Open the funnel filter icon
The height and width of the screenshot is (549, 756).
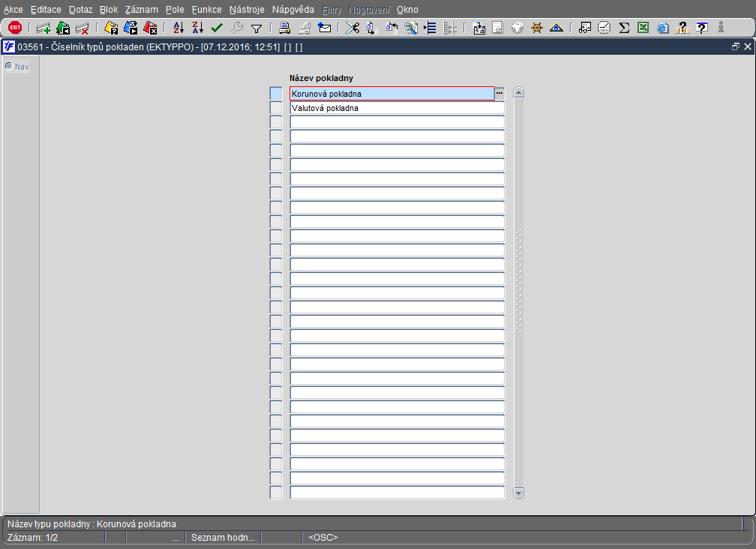tap(256, 28)
